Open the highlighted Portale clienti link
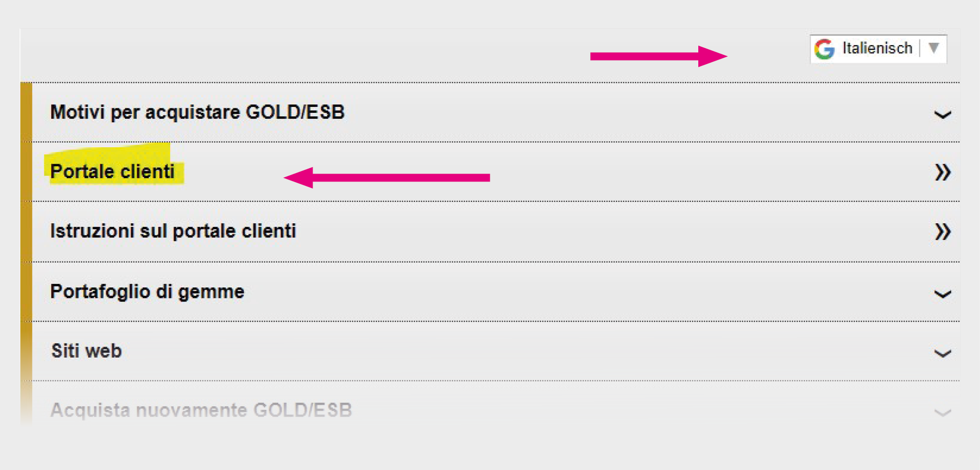Screen dimensions: 980x470 (x=112, y=172)
